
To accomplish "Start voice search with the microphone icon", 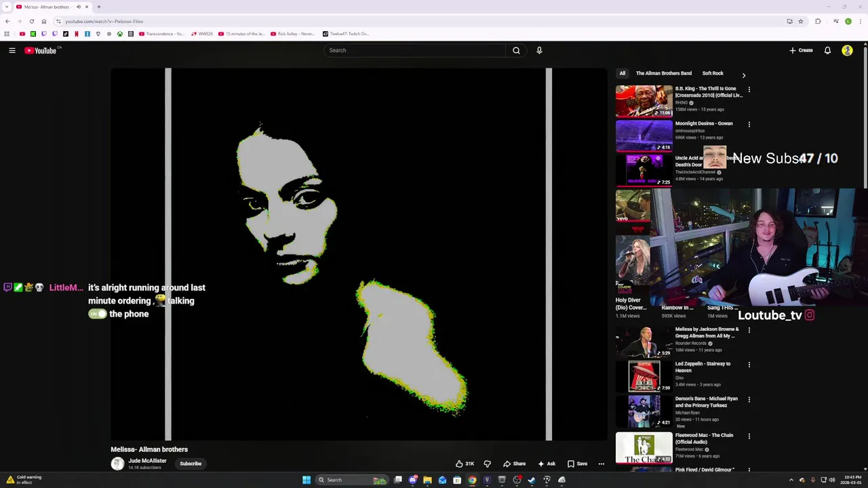I will 539,50.
